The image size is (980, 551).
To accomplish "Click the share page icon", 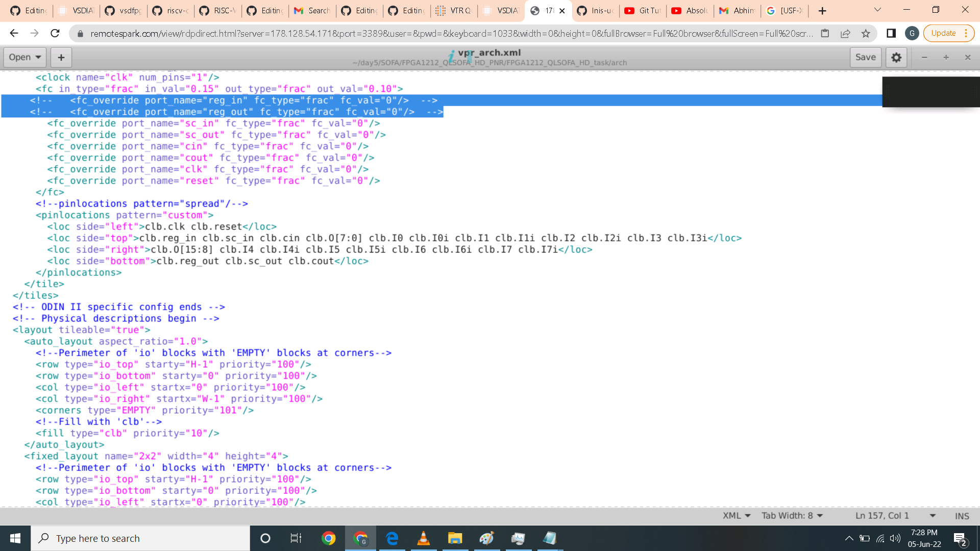I will 845,33.
